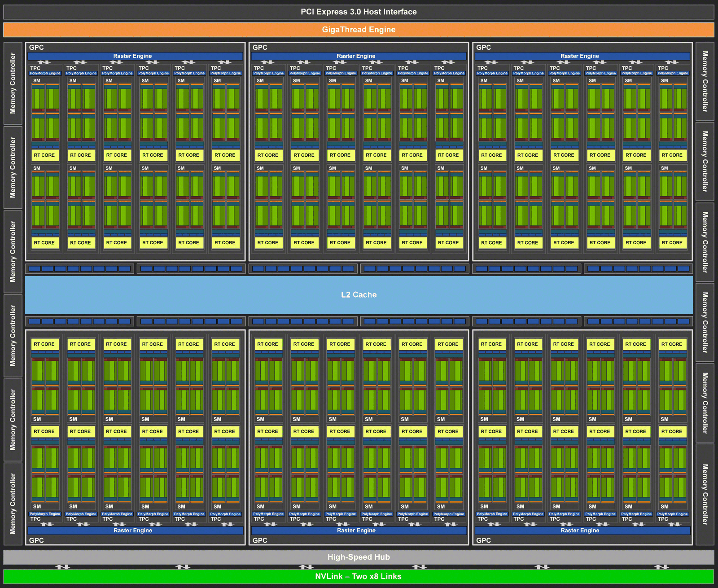Select the orange GigaThread Engine block

click(359, 30)
